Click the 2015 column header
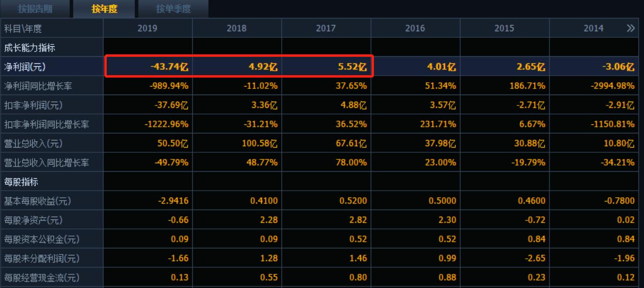Screen dimensions: 644x288 pos(504,28)
